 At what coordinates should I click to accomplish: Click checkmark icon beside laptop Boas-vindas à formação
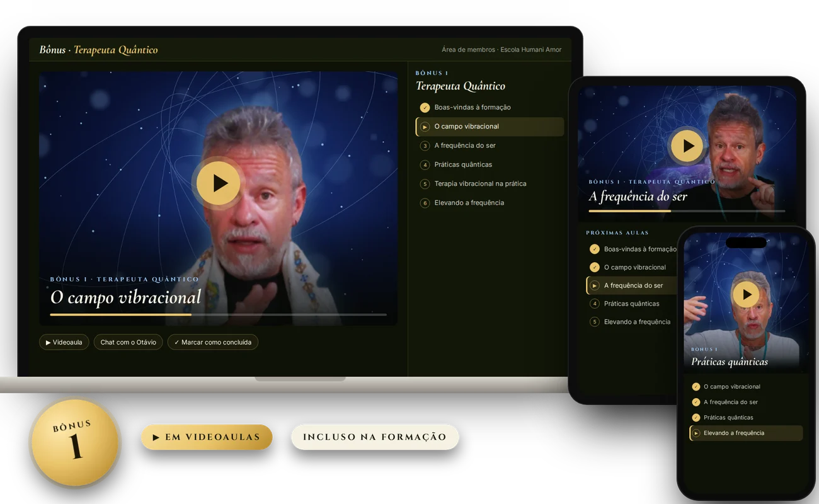pos(425,108)
